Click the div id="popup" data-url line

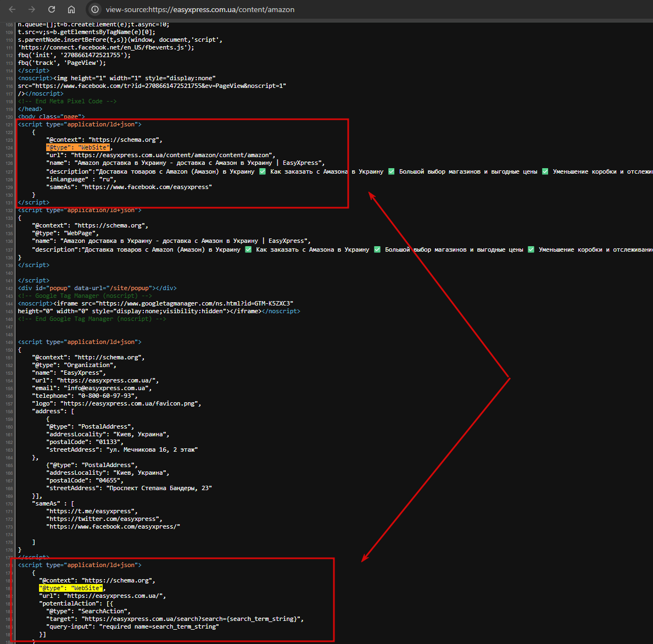[97, 288]
